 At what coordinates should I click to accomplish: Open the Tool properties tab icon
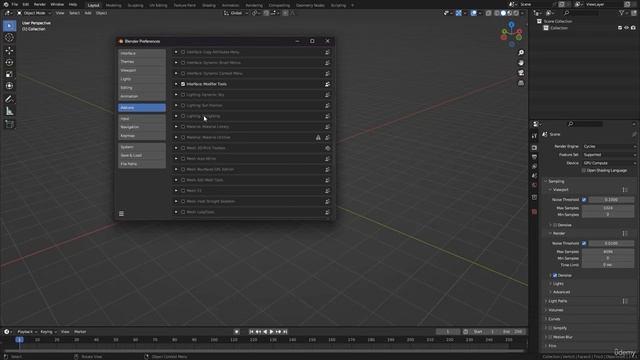534,136
